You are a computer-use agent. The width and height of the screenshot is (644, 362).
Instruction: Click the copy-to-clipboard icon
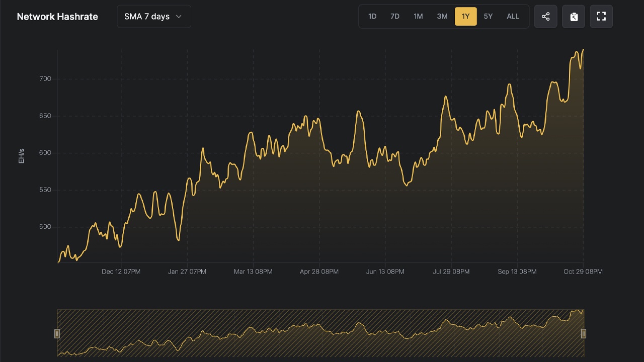point(573,16)
